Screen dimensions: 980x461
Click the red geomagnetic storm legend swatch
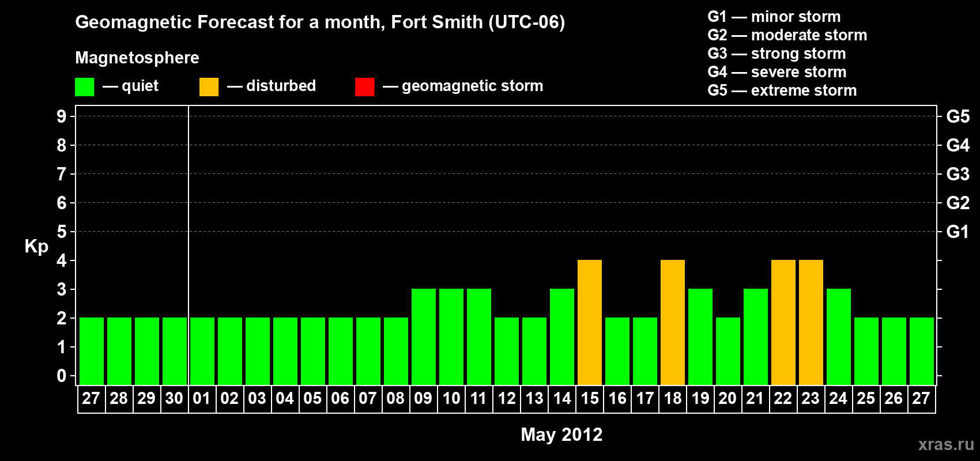pyautogui.click(x=364, y=87)
